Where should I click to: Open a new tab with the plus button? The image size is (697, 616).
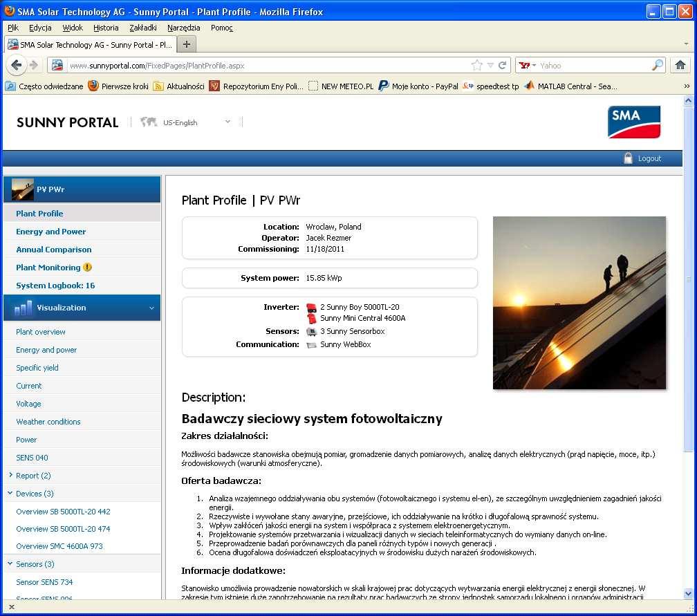pos(187,44)
